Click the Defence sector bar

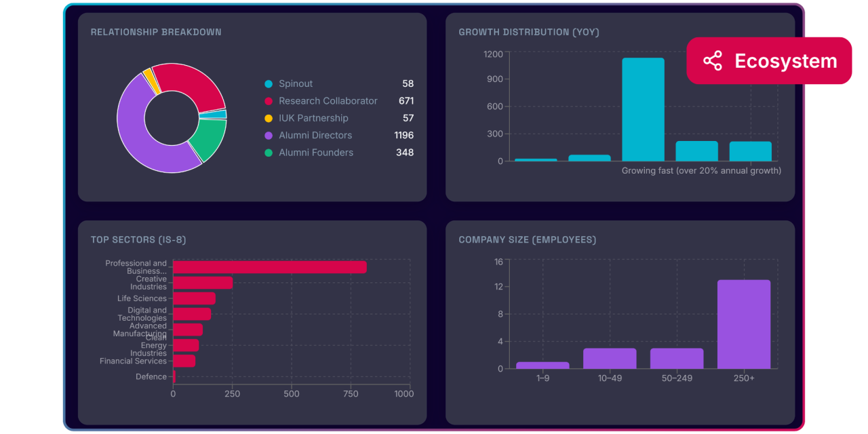click(x=174, y=377)
